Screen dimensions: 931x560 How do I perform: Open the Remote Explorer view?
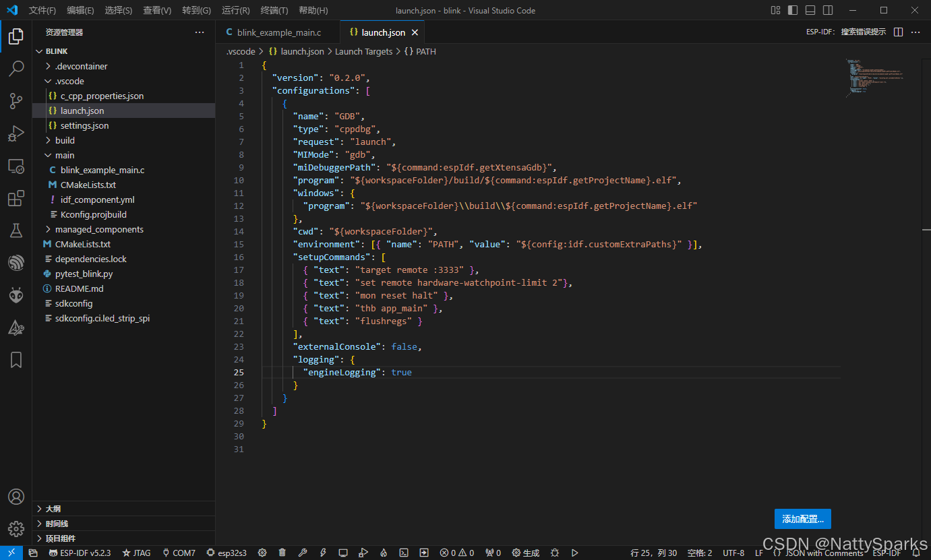pos(16,166)
